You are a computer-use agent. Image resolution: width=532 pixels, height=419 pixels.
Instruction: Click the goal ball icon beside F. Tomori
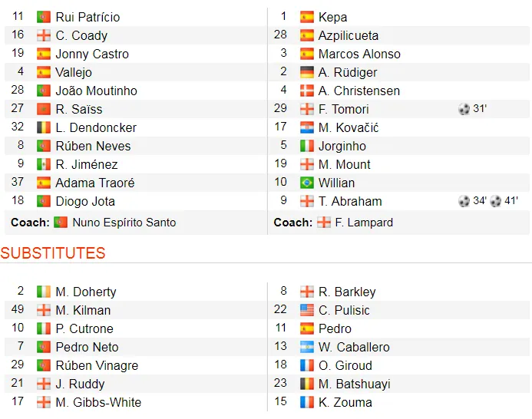point(464,109)
